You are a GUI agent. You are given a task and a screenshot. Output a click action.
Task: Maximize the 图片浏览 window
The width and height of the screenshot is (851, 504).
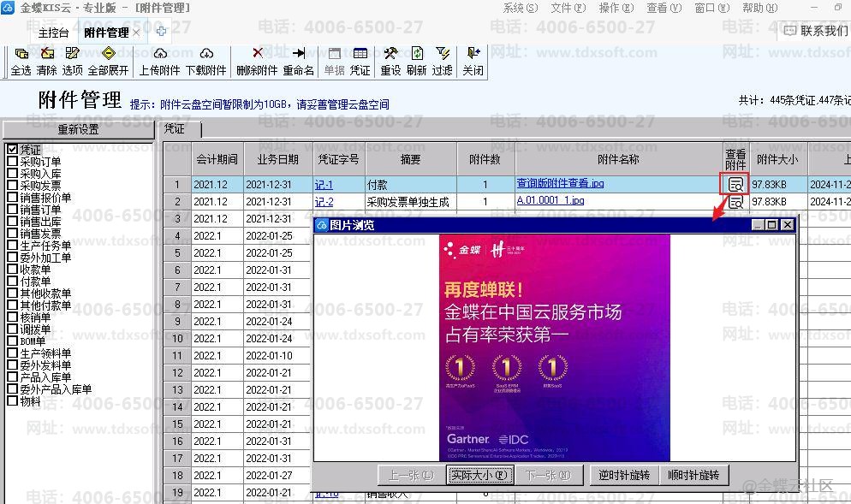point(771,224)
